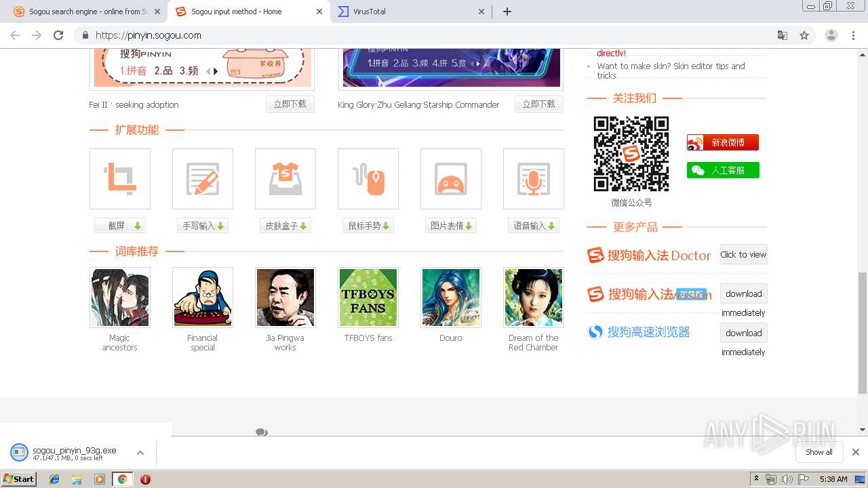Open Jia Pingwa works thumbnail
The width and height of the screenshot is (868, 488).
[285, 298]
